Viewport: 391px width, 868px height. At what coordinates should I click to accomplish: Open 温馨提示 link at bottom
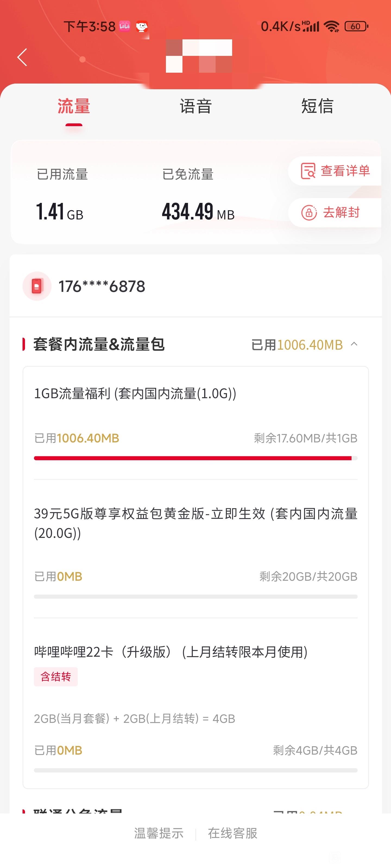coord(159,833)
